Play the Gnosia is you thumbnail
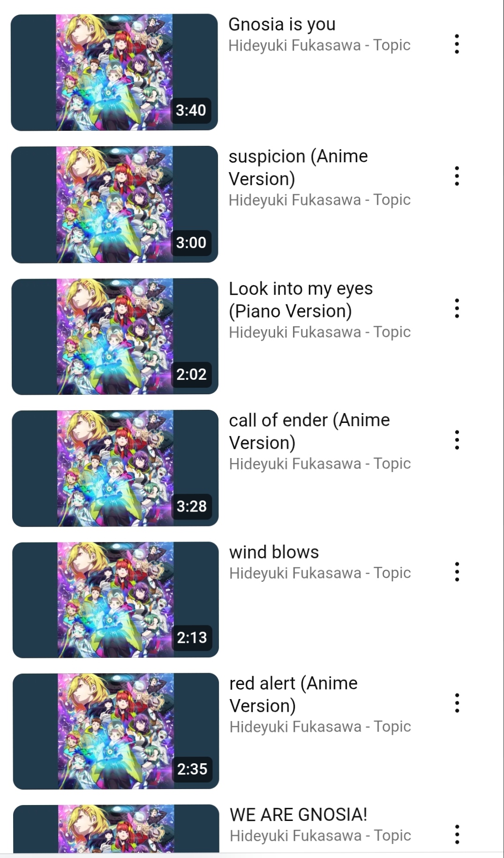This screenshot has height=858, width=504. pos(114,72)
